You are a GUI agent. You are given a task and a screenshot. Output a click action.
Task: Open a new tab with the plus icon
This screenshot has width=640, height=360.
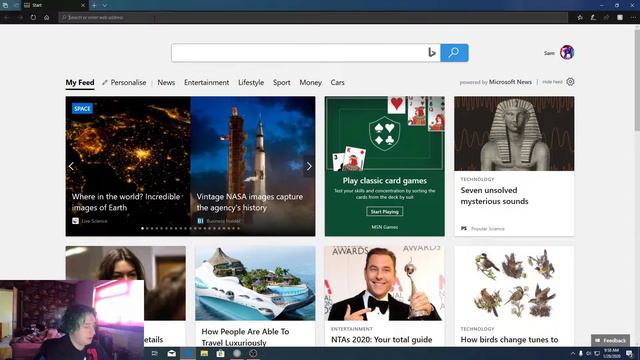point(94,5)
